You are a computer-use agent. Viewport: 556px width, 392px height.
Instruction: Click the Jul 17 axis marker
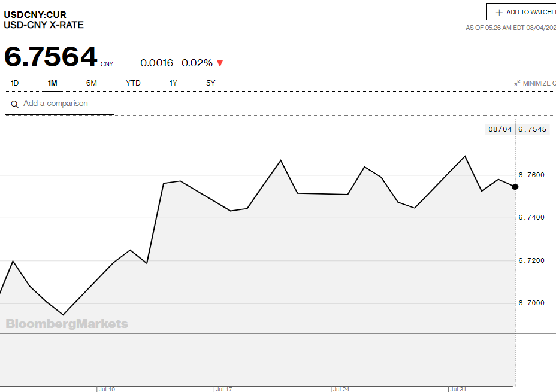pyautogui.click(x=223, y=389)
